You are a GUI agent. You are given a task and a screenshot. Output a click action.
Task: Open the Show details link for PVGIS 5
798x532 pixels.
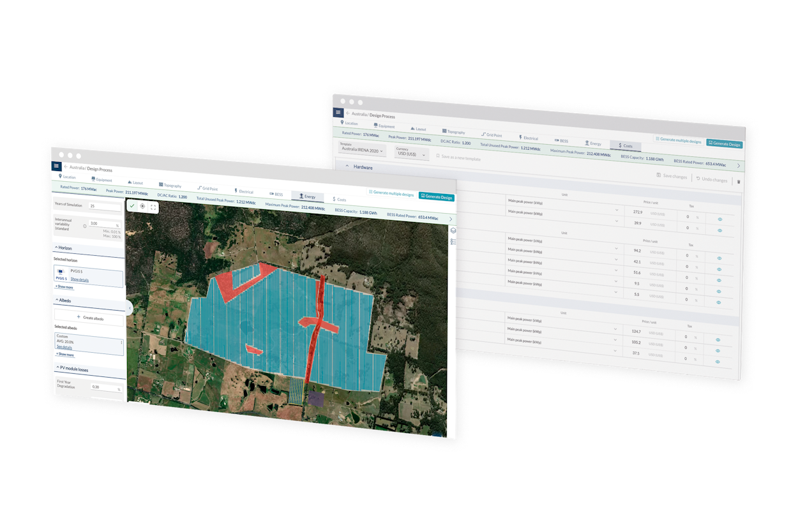[80, 280]
